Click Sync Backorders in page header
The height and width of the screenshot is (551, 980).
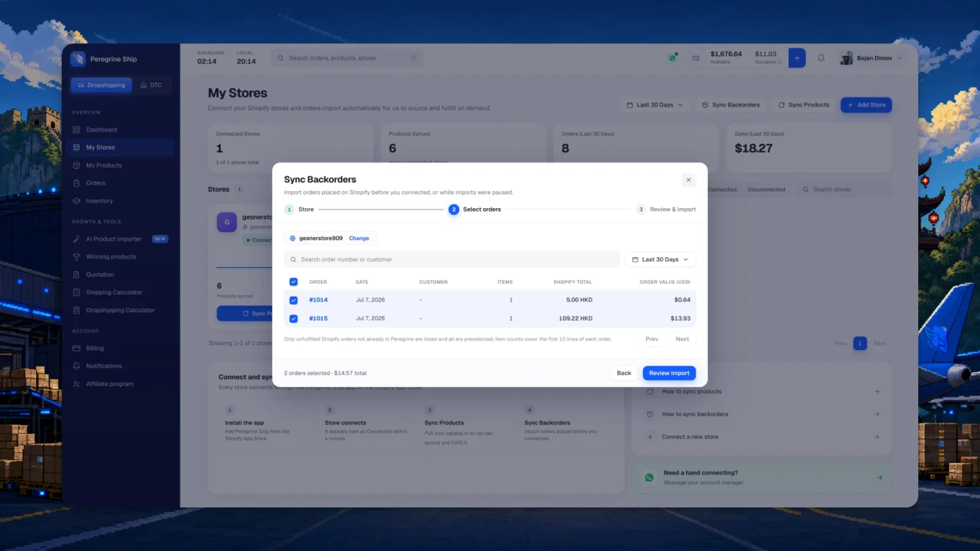point(731,105)
